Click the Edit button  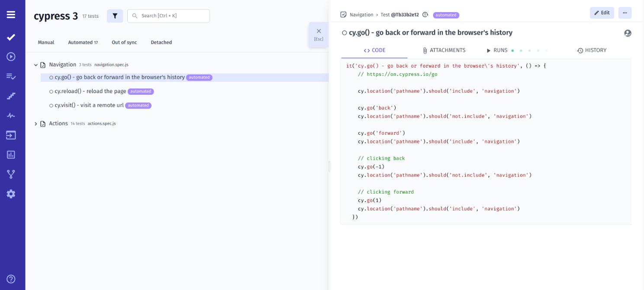pyautogui.click(x=602, y=13)
